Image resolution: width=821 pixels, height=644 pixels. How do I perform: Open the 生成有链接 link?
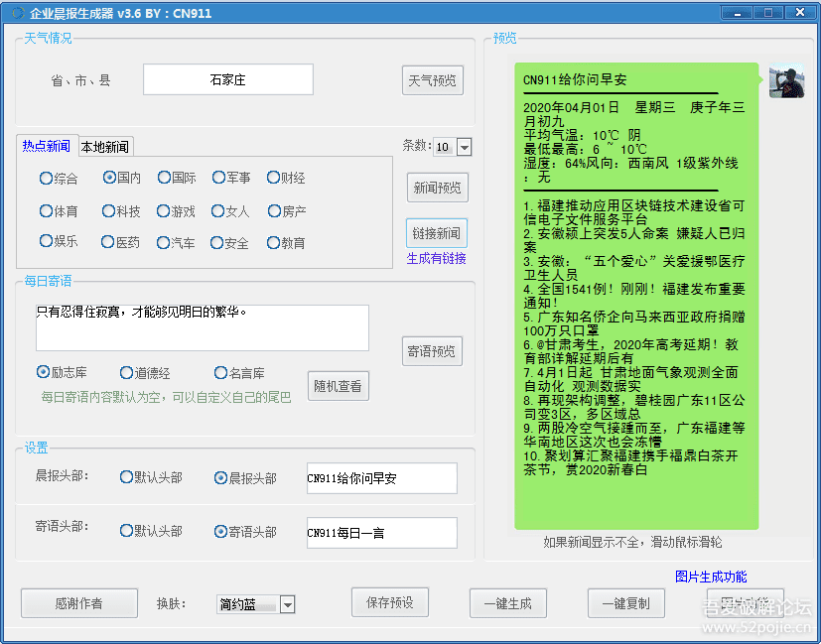[438, 258]
